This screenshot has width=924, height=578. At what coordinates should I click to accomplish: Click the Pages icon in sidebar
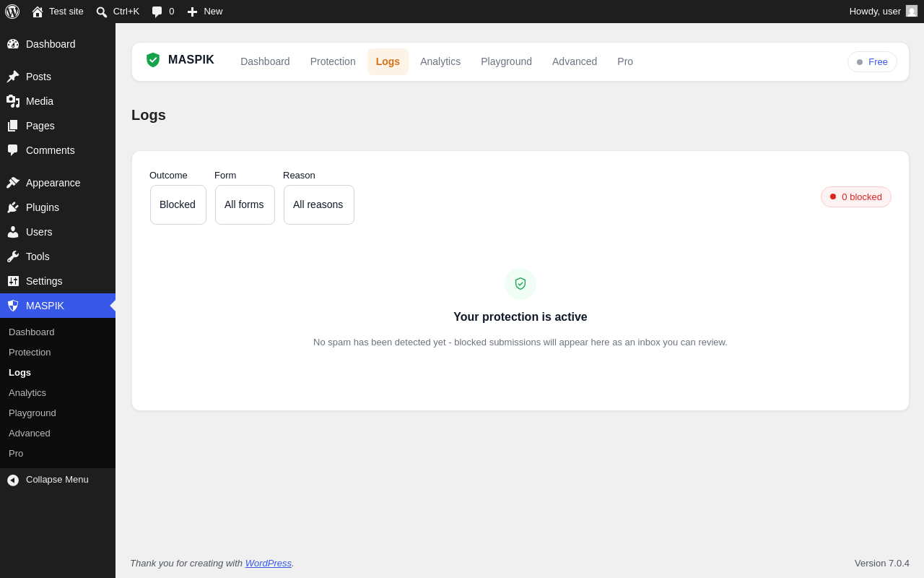(x=13, y=126)
